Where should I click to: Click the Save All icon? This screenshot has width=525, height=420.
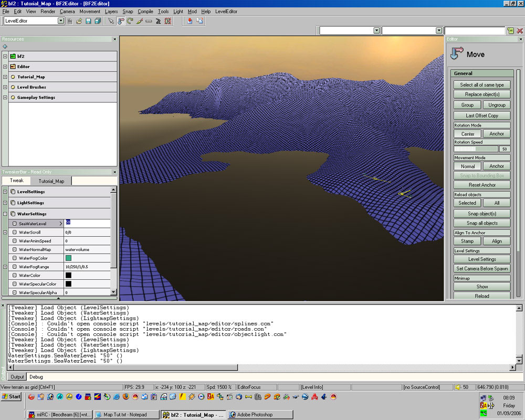pyautogui.click(x=98, y=21)
